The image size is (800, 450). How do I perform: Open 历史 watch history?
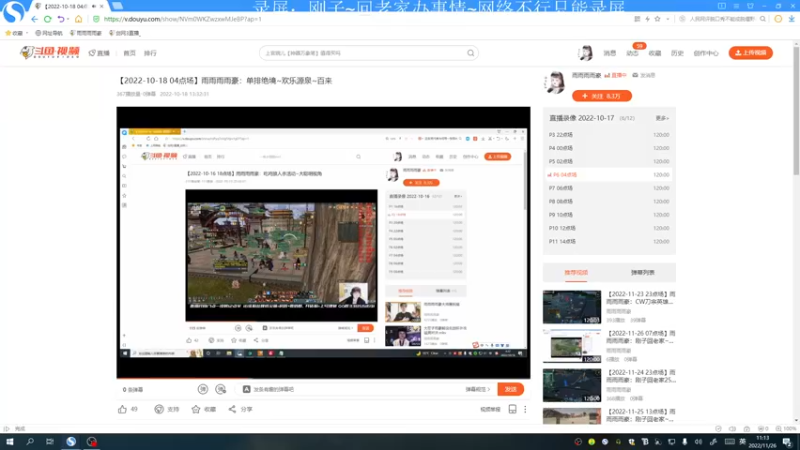[677, 53]
